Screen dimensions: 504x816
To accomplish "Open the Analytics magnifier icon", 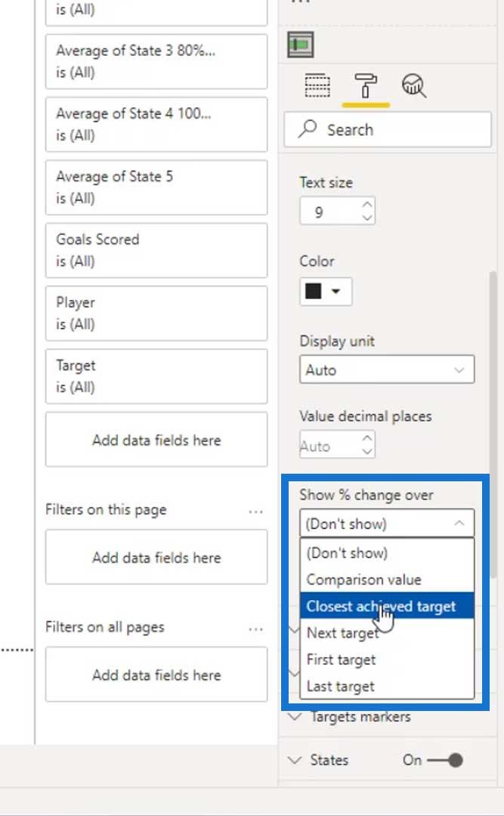I will click(x=414, y=85).
